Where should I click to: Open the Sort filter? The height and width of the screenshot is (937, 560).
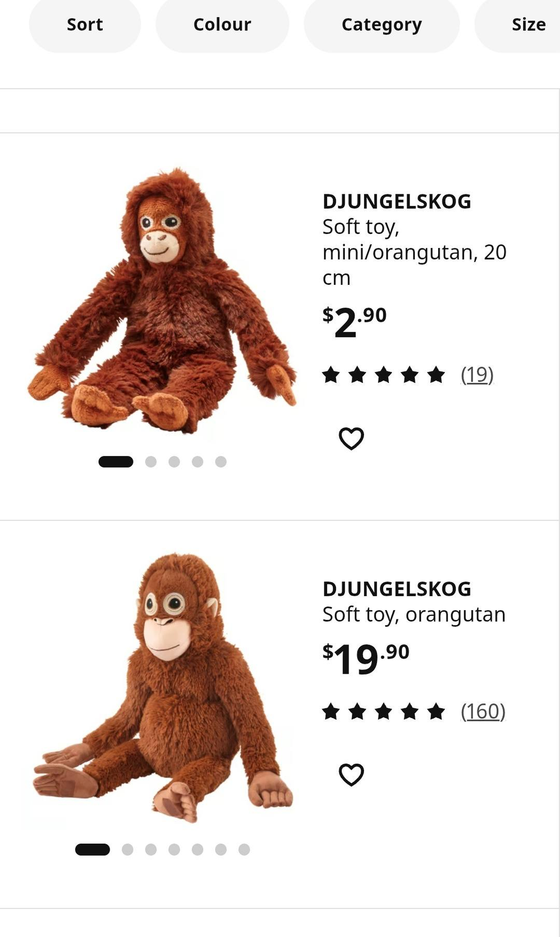point(85,25)
